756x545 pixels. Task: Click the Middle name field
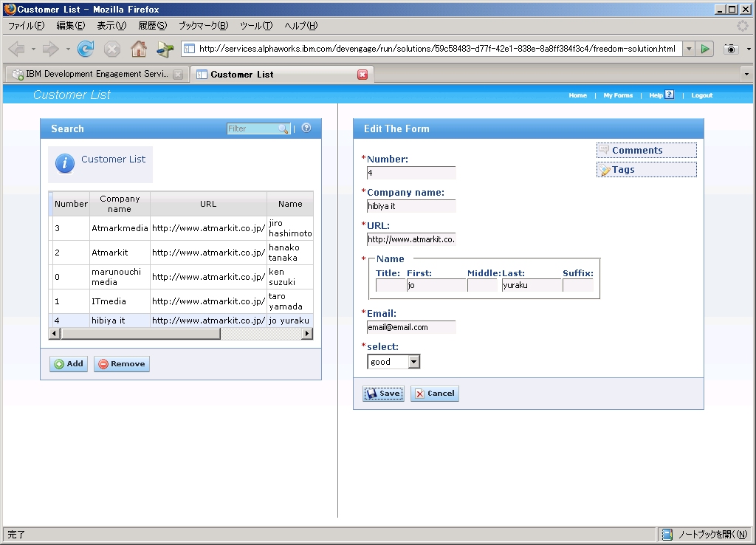coord(482,285)
